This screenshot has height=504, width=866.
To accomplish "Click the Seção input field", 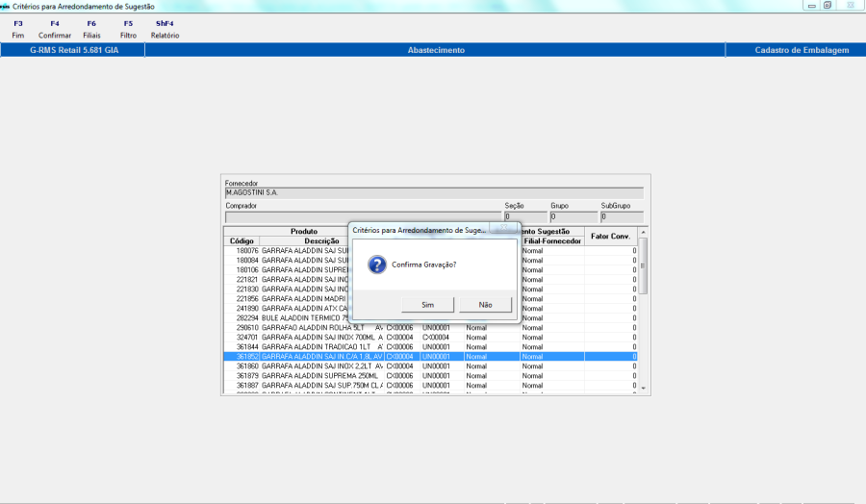I will point(525,217).
